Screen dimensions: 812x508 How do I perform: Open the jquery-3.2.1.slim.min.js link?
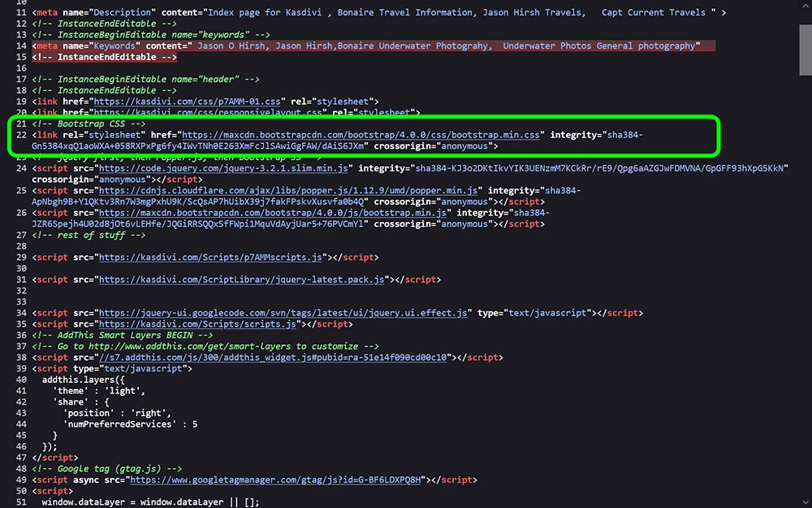click(x=223, y=168)
